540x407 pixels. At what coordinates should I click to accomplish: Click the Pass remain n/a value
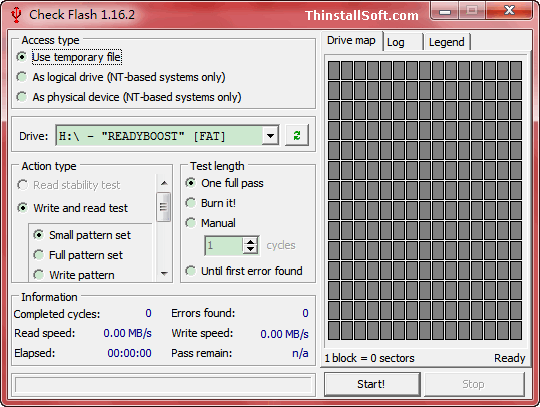click(x=300, y=353)
